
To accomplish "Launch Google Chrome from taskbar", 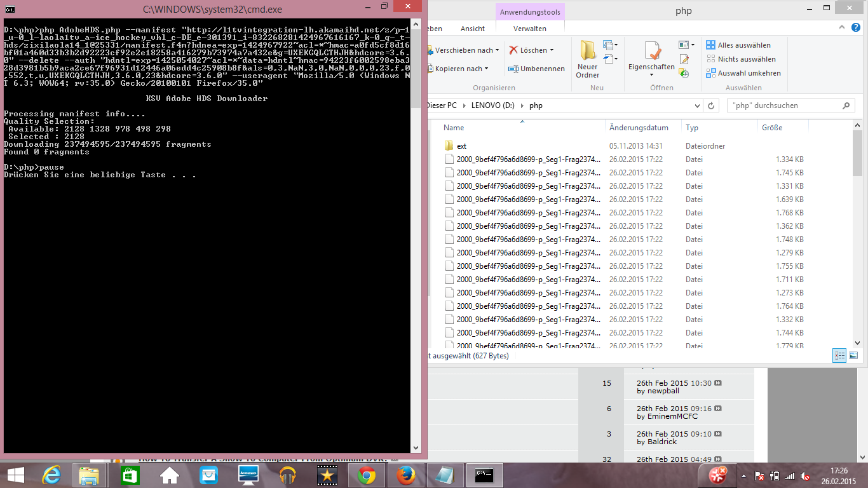I will click(x=366, y=475).
